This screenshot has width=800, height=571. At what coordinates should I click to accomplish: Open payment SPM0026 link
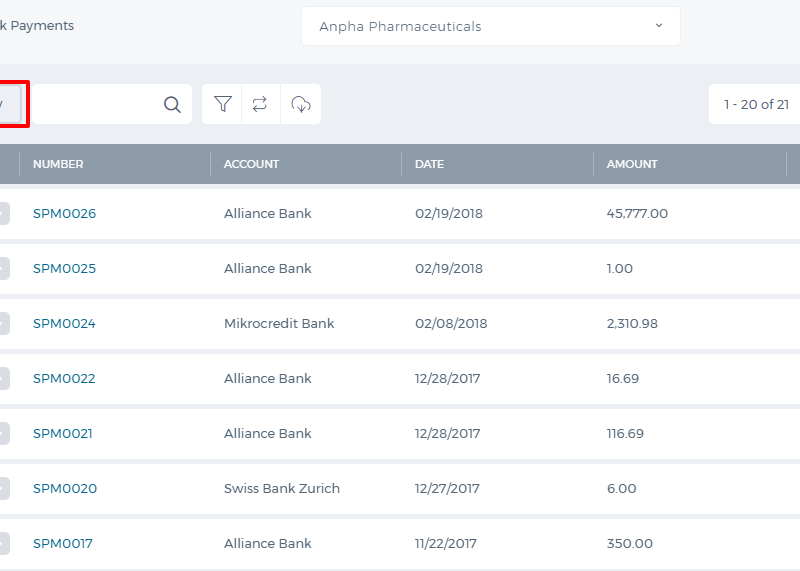(x=64, y=213)
